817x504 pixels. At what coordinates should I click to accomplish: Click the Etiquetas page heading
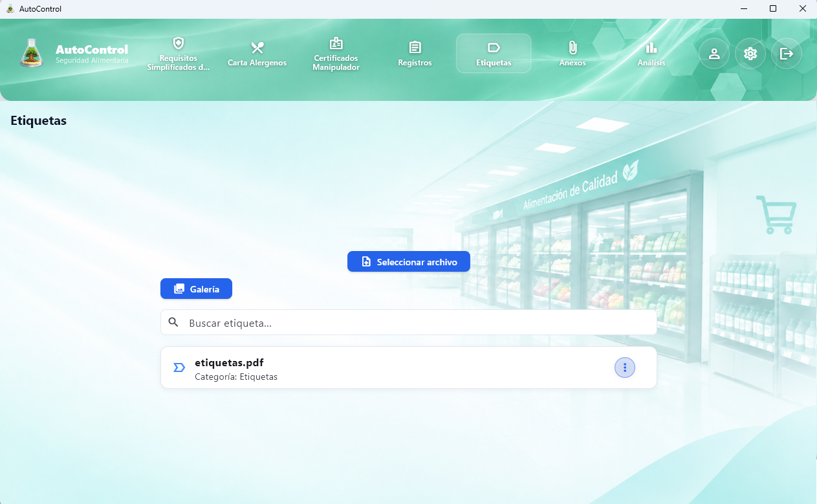39,120
